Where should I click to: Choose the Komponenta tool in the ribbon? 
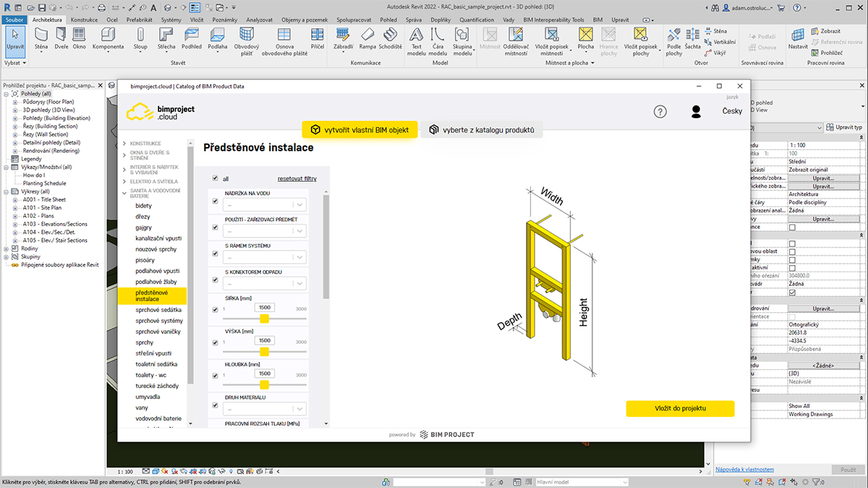tap(108, 39)
